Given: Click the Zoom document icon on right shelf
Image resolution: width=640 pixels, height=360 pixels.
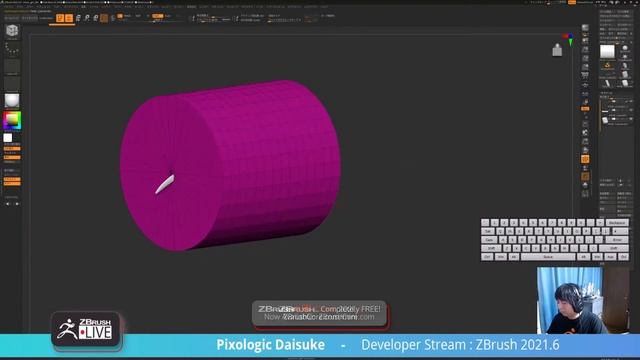Looking at the screenshot, I should coord(585,49).
